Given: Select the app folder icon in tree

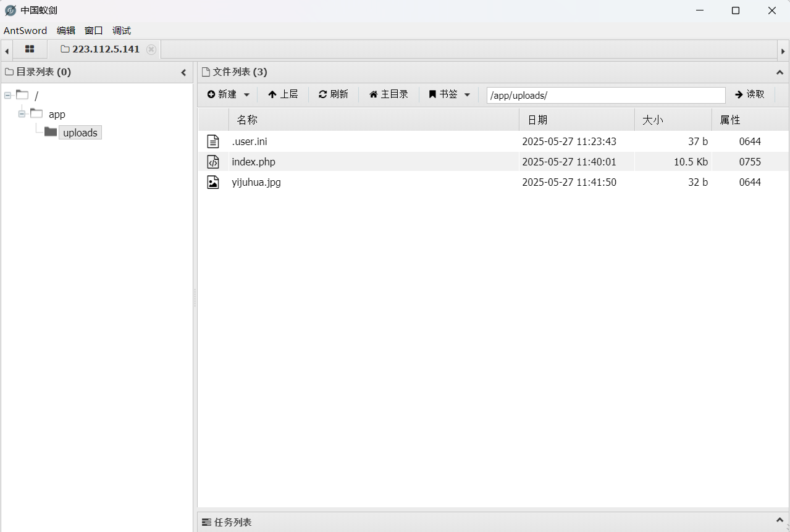Looking at the screenshot, I should point(36,113).
